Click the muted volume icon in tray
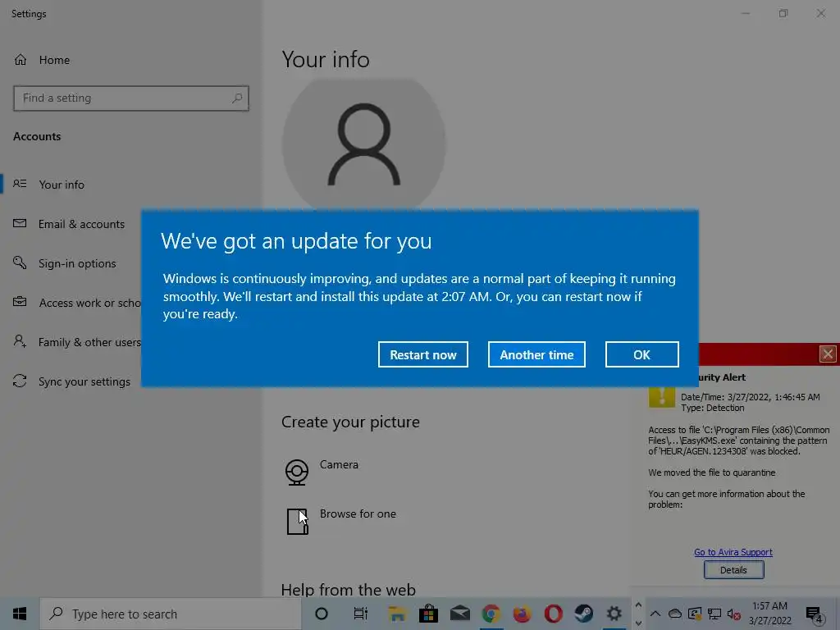 tap(734, 614)
